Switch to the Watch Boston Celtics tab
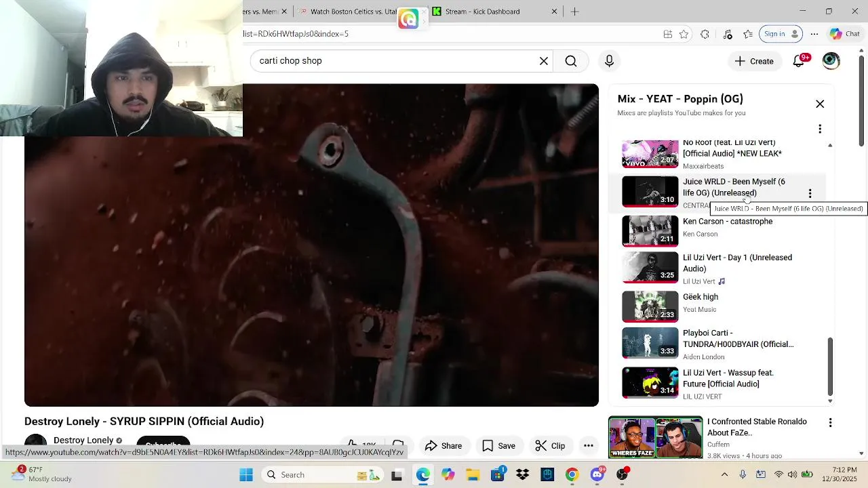Screen dimensions: 868x488 click(353, 12)
